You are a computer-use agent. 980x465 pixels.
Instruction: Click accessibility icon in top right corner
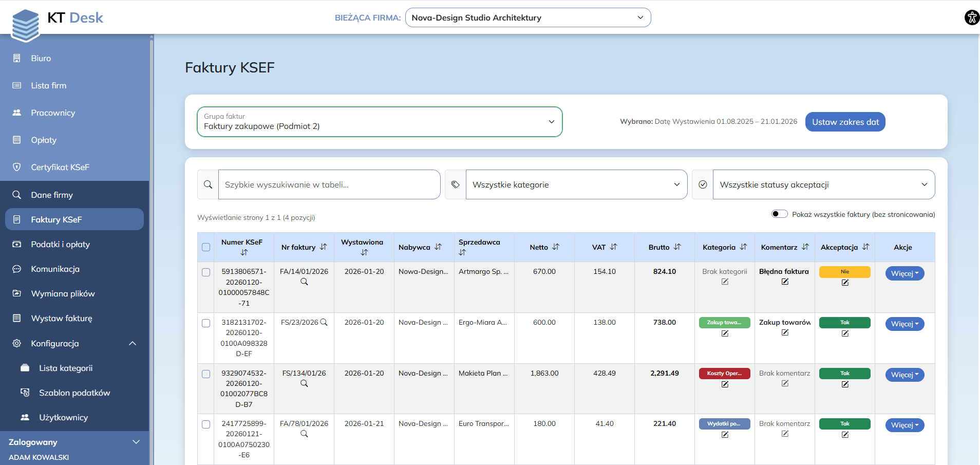(x=971, y=17)
